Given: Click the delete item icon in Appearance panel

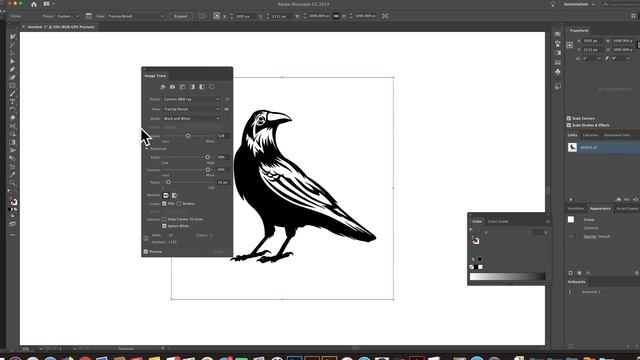Looking at the screenshot, I should point(636,273).
